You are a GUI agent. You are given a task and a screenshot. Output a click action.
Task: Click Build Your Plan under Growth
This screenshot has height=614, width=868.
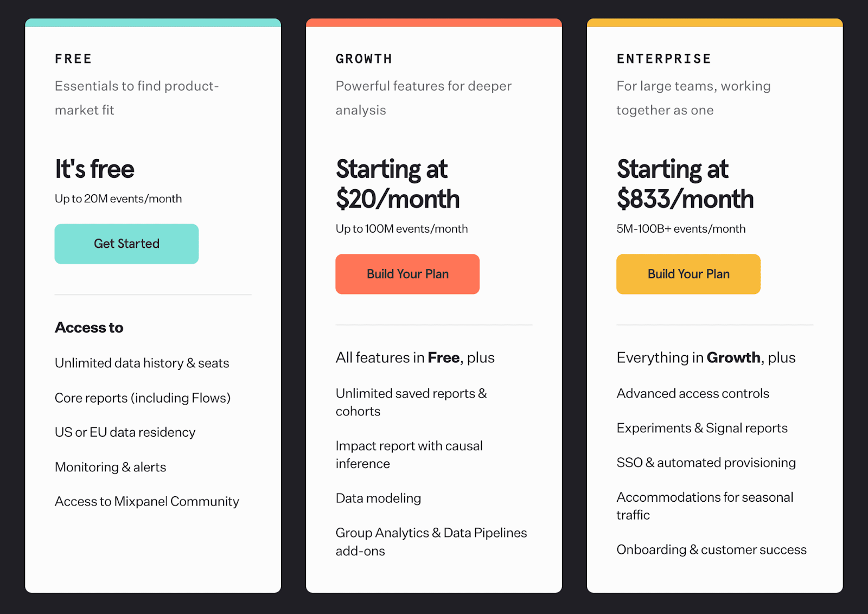407,274
